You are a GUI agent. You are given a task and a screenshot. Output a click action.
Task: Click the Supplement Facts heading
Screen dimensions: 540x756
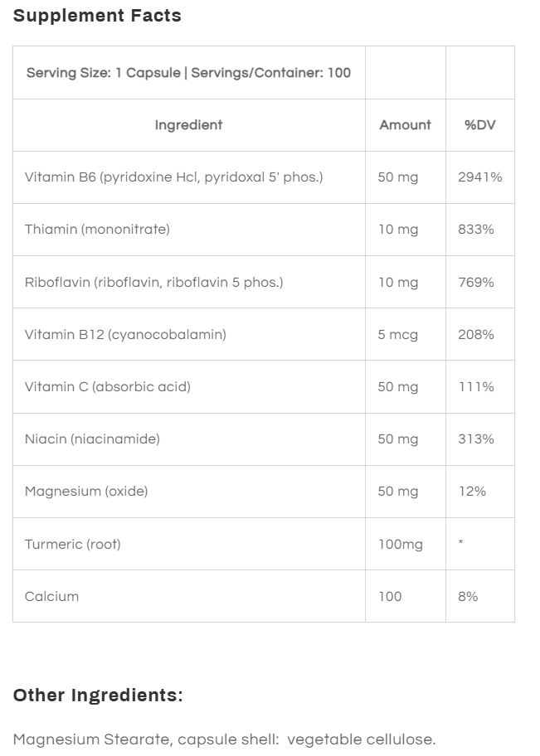(97, 16)
